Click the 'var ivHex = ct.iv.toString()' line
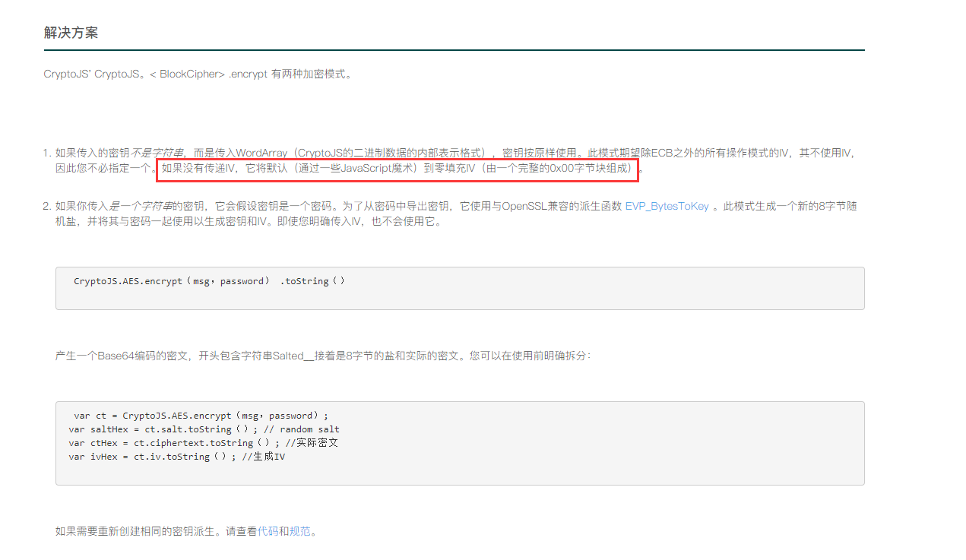 coord(176,457)
